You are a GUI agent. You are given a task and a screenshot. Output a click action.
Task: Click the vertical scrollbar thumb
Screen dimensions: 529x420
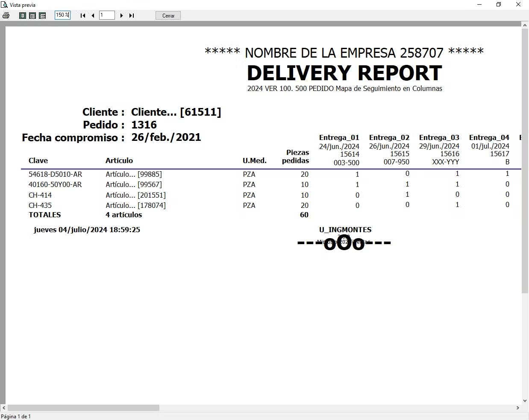pos(525,161)
